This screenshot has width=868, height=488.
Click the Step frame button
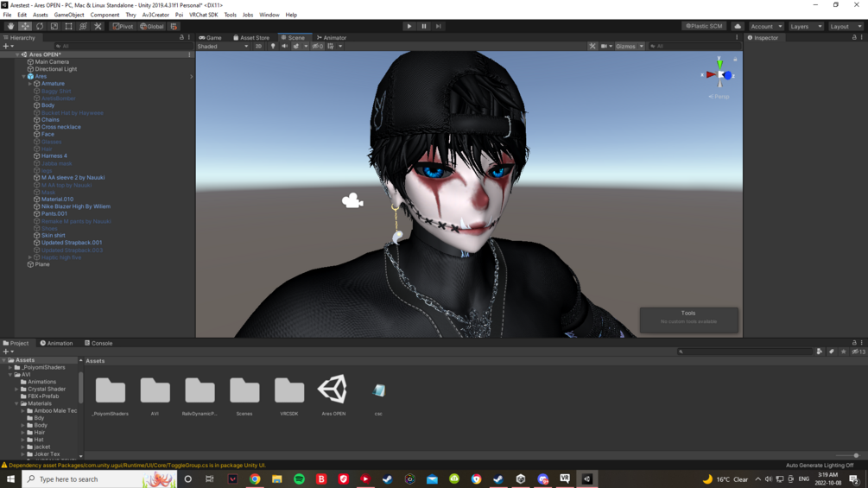click(x=439, y=26)
